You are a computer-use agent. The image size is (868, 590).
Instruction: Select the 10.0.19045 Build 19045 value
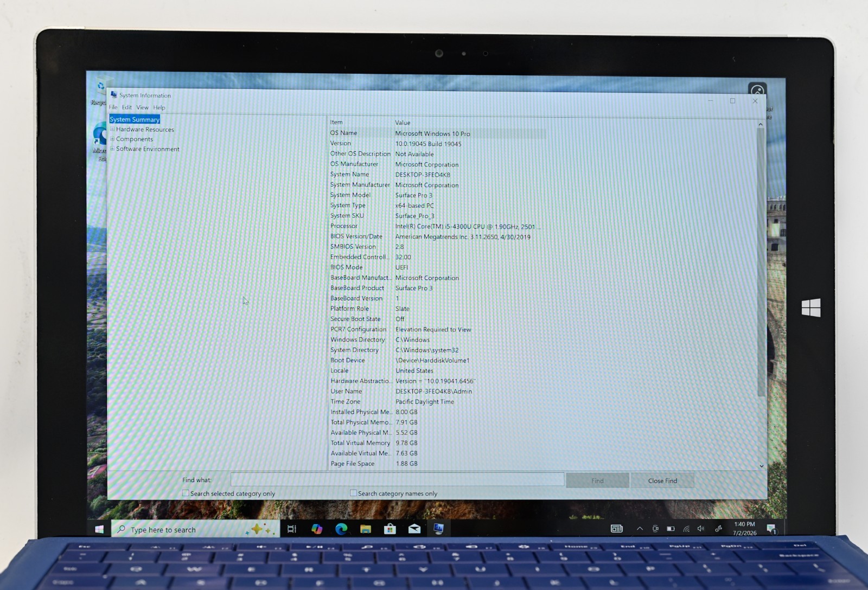point(428,144)
